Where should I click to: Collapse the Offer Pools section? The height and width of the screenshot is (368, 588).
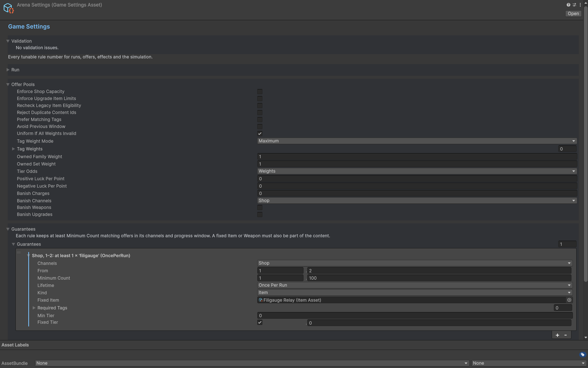[x=8, y=84]
